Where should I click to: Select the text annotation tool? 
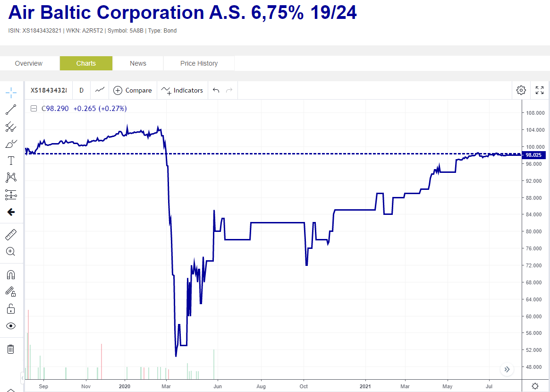click(11, 161)
